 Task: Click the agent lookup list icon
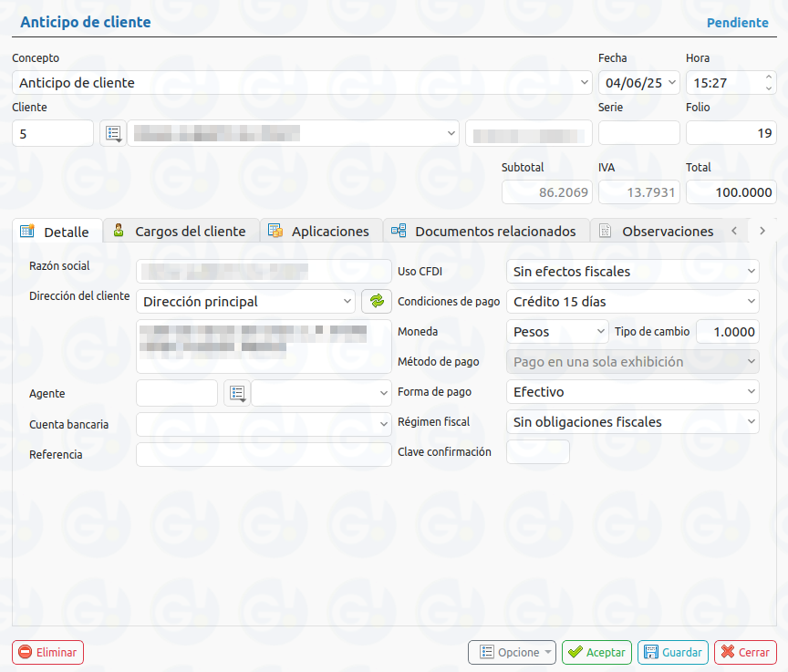[x=237, y=393]
